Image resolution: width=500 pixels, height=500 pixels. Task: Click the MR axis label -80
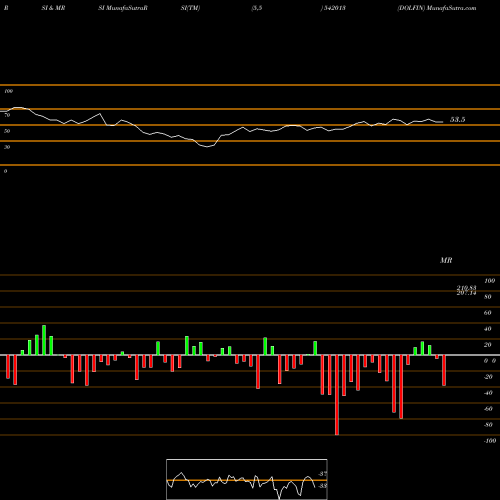[x=488, y=425]
